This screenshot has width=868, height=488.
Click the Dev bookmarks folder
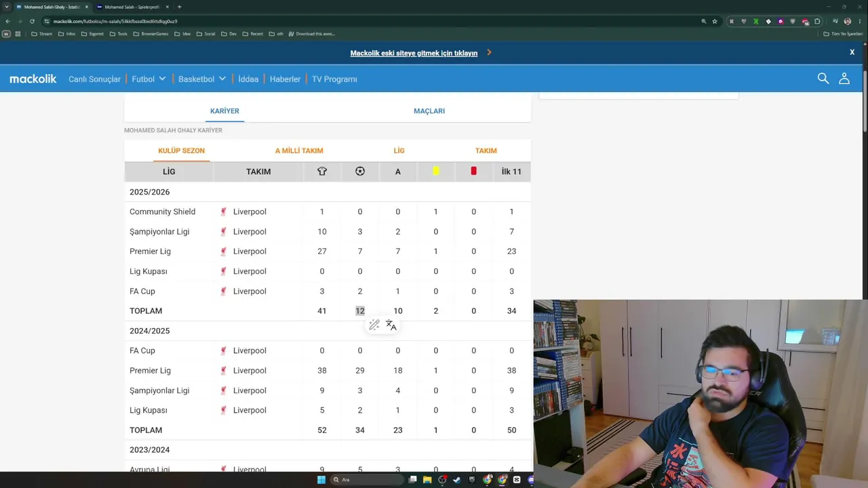[x=229, y=34]
